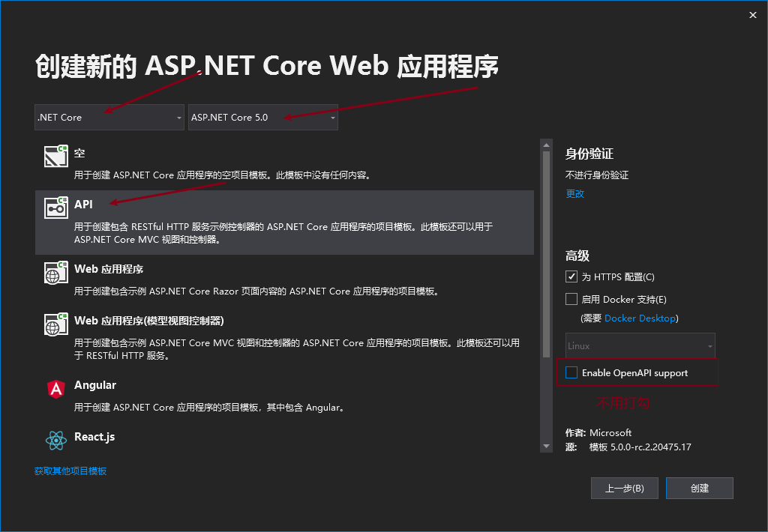
Task: Close the new project dialog
Action: (x=752, y=14)
